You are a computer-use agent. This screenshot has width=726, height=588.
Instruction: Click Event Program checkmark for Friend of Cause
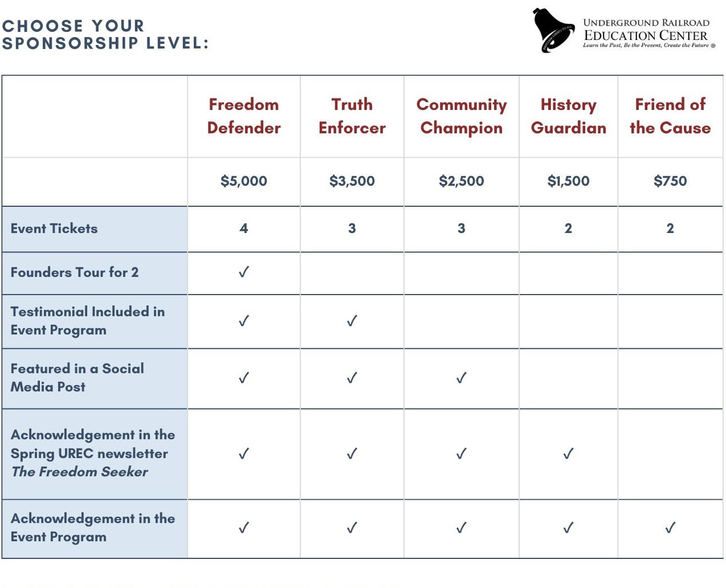[670, 528]
